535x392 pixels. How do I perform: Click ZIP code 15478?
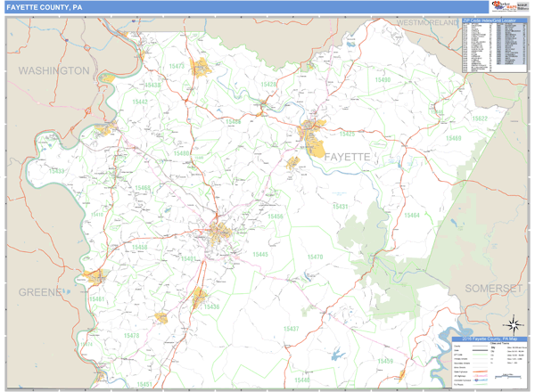(131, 335)
